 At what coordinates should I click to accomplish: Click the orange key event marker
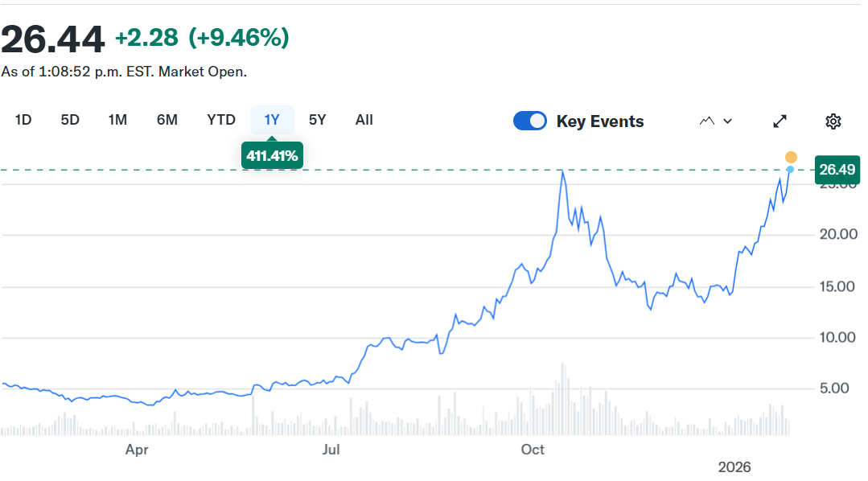coord(791,157)
